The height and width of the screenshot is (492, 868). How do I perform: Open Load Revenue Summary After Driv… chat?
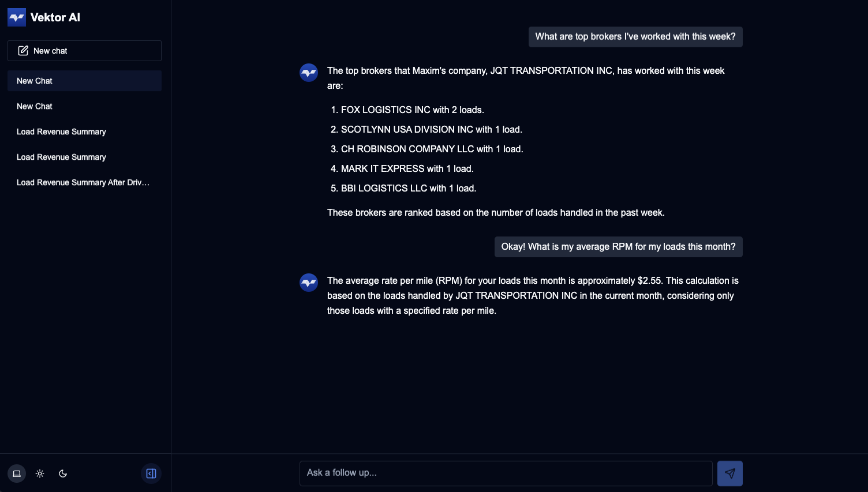pos(84,182)
